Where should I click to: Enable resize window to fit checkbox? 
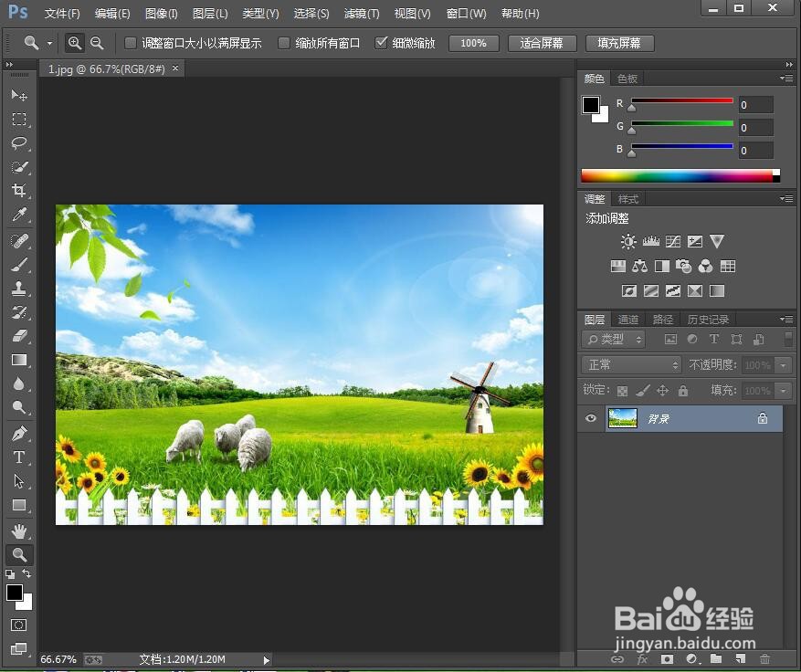tap(131, 44)
